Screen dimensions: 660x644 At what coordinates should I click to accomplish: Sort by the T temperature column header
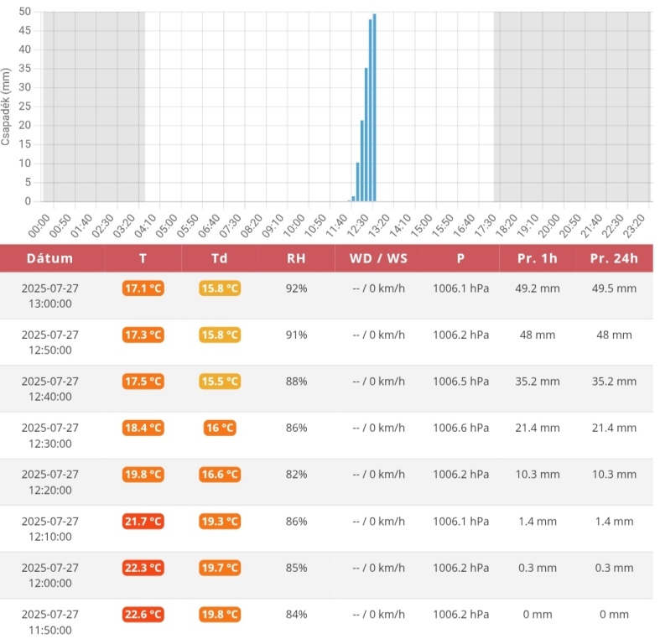(143, 258)
